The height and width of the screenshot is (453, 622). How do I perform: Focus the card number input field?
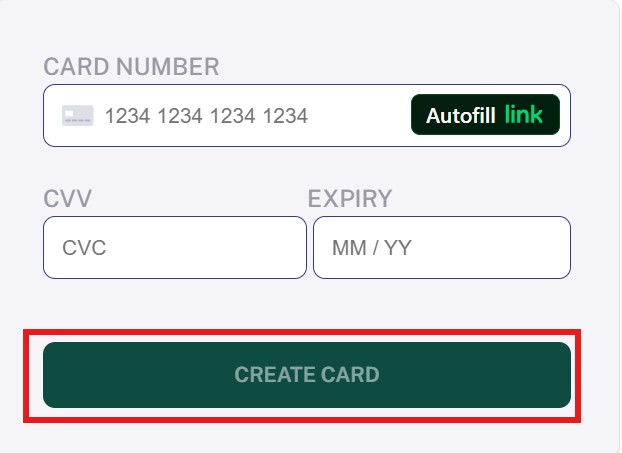[x=307, y=115]
